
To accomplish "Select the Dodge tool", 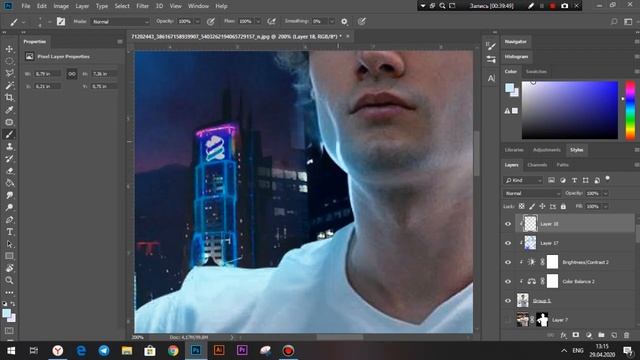I will click(9, 207).
